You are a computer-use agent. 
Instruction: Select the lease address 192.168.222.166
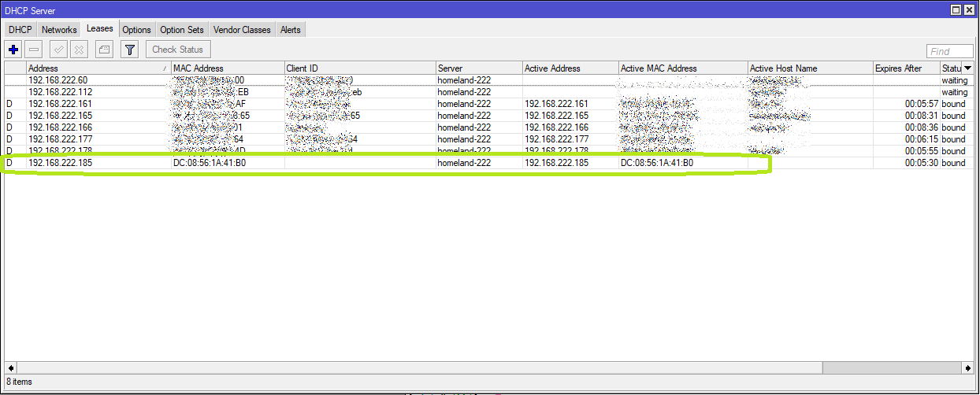pyautogui.click(x=60, y=127)
